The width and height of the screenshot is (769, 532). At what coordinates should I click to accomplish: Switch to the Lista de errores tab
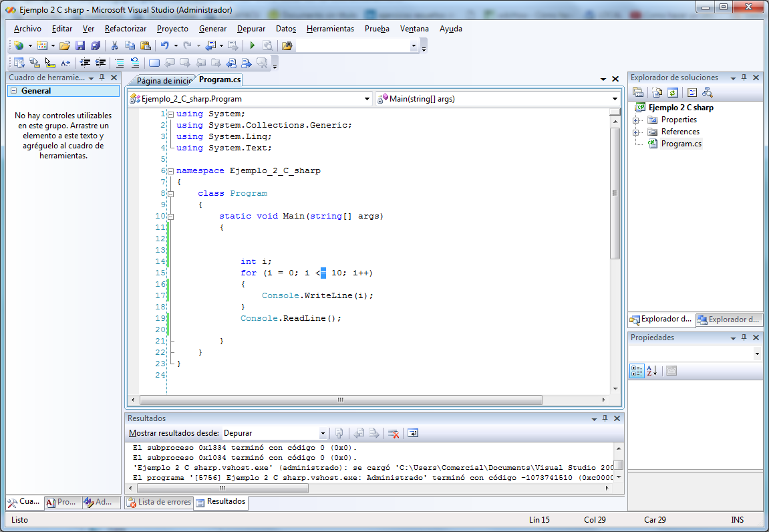pos(159,502)
